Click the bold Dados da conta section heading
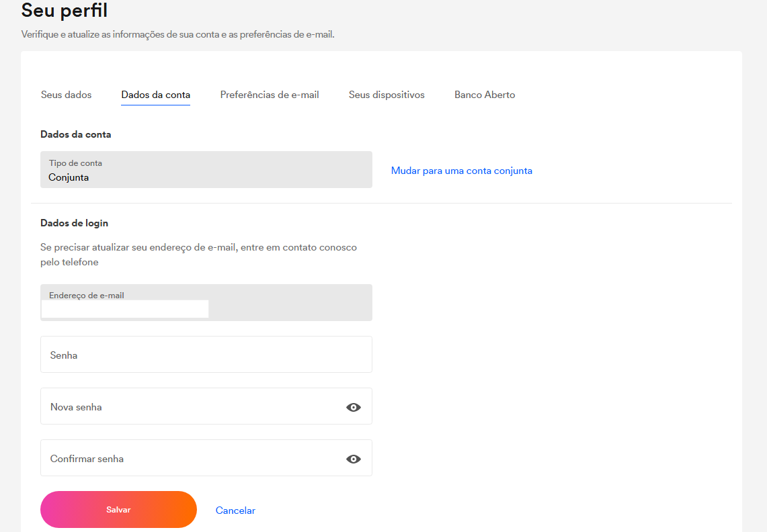This screenshot has width=767, height=532. [x=75, y=134]
